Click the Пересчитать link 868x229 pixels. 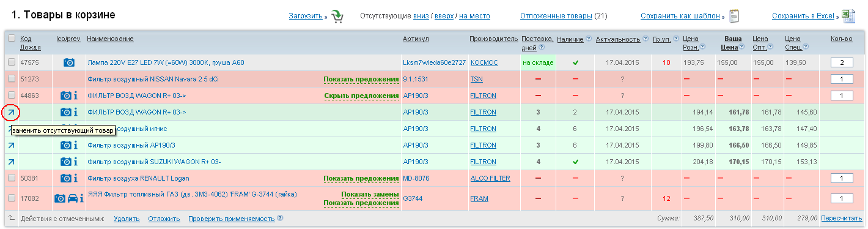tap(841, 218)
